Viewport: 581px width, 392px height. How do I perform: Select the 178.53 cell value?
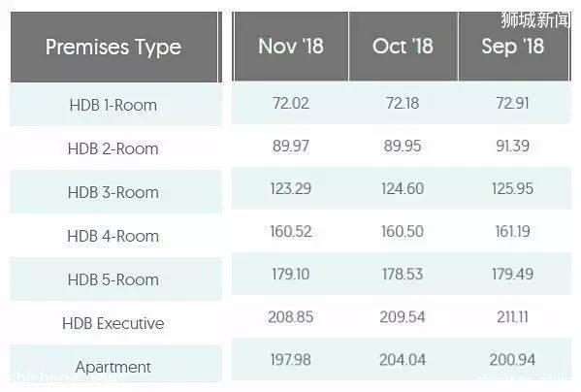[x=403, y=275]
